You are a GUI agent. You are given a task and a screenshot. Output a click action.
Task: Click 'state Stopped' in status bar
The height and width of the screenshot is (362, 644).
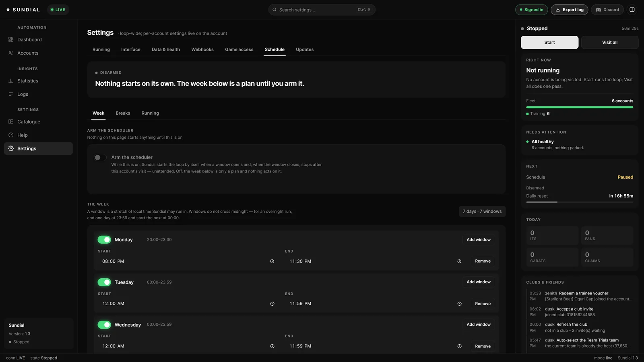[x=43, y=358]
